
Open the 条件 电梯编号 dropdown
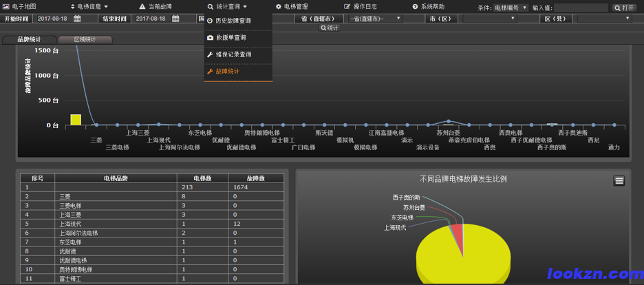coord(511,8)
